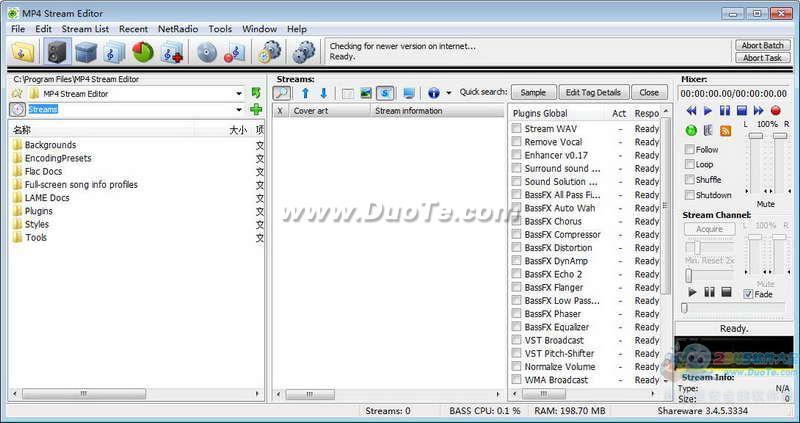This screenshot has width=800, height=423.
Task: Click the blue box toolbar icon
Action: [86, 52]
